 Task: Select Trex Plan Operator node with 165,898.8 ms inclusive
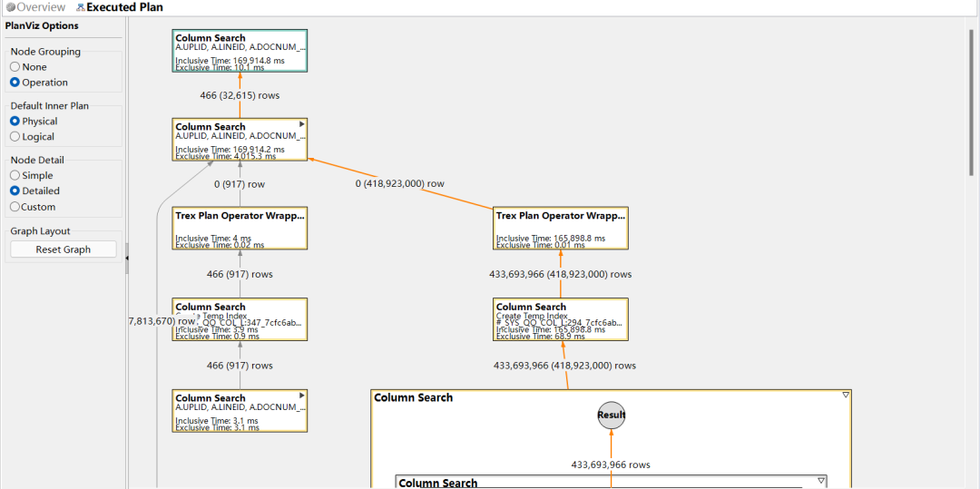point(561,228)
